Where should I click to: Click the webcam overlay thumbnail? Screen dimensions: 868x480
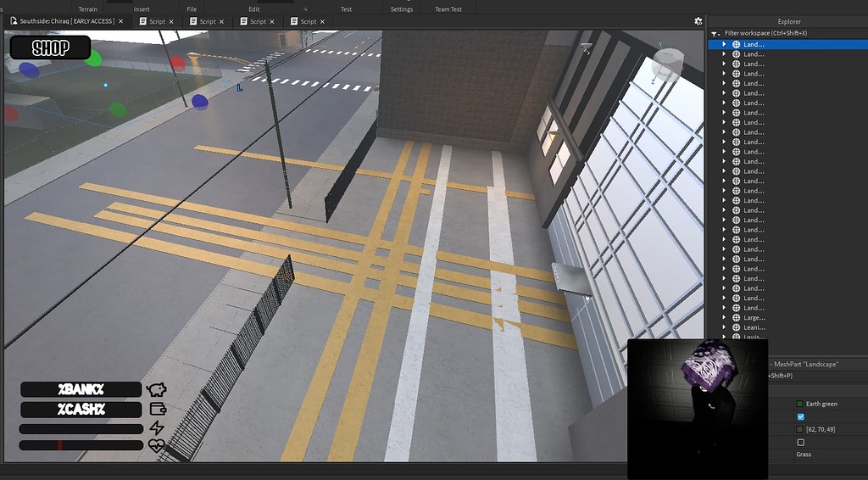[x=698, y=409]
